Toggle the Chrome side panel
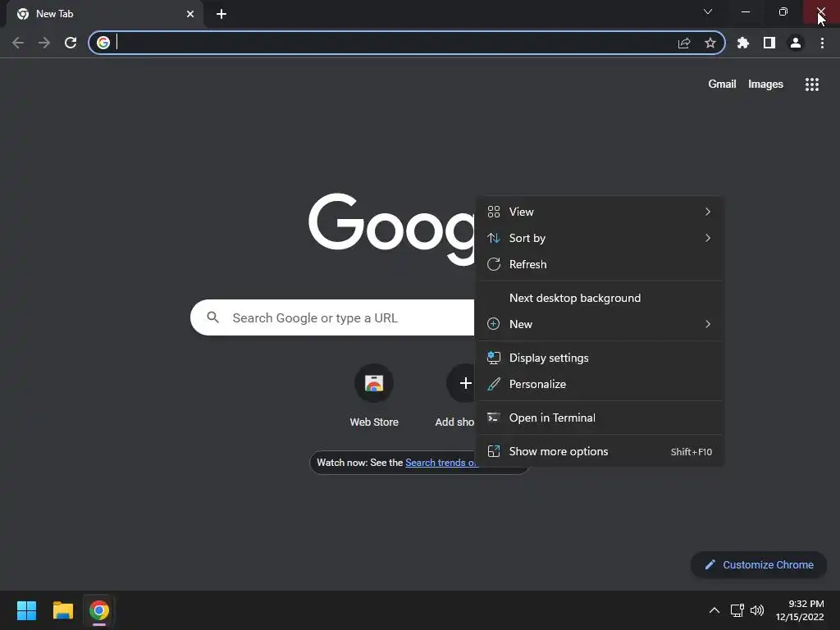The height and width of the screenshot is (630, 840). 769,43
